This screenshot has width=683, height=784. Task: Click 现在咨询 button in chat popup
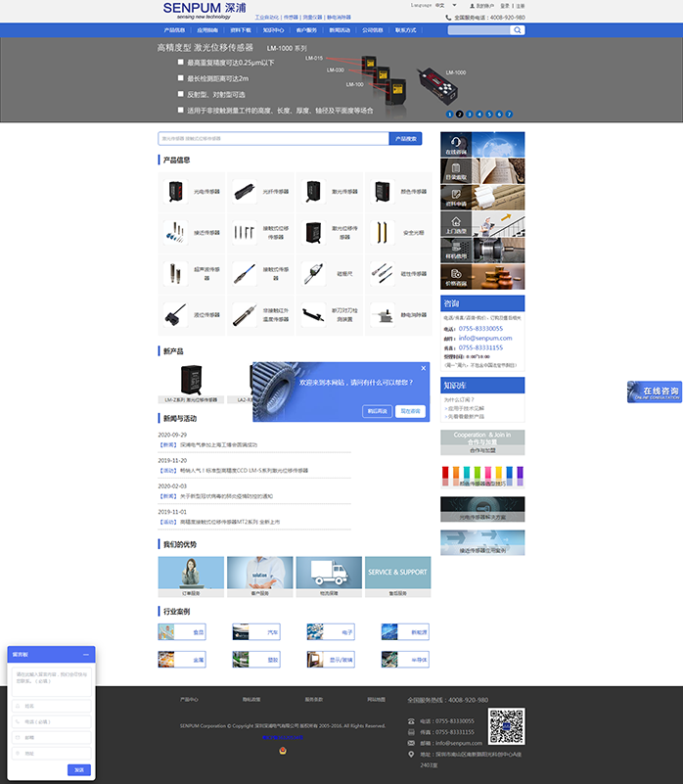coord(410,411)
